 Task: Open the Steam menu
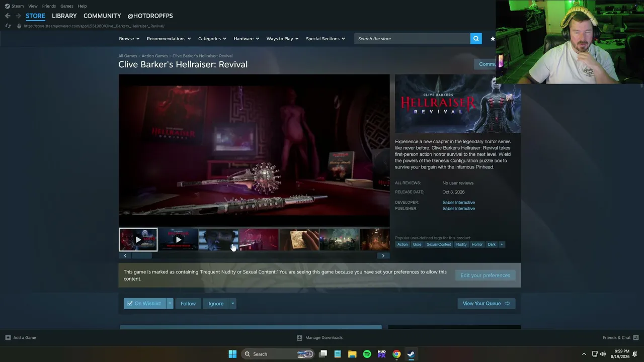coord(18,6)
